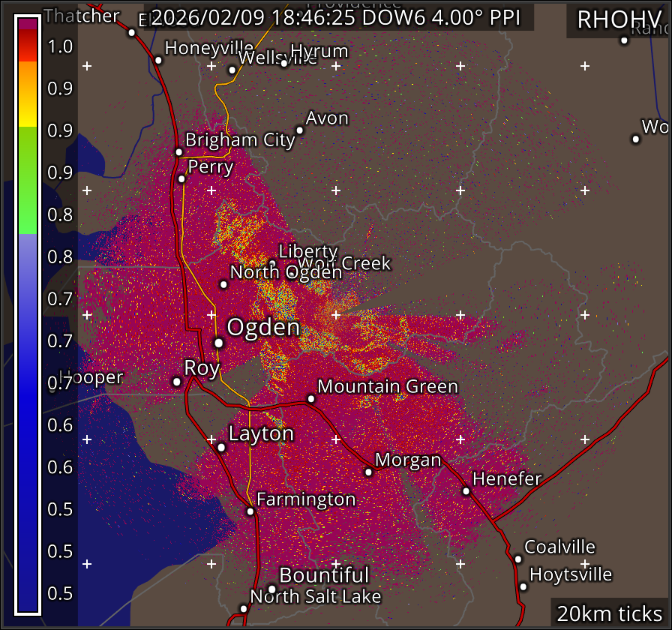The width and height of the screenshot is (672, 630).
Task: Select the Brigham City map marker
Action: coord(178,152)
